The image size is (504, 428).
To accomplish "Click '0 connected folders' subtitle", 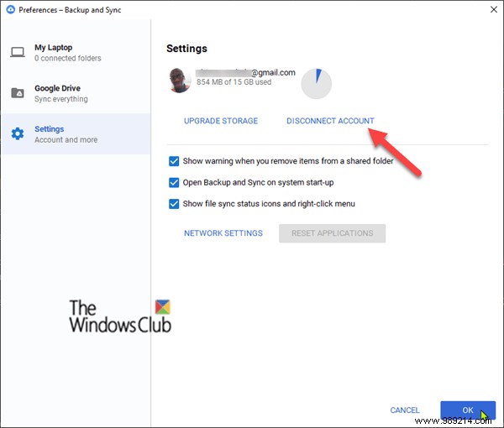I will click(x=68, y=58).
